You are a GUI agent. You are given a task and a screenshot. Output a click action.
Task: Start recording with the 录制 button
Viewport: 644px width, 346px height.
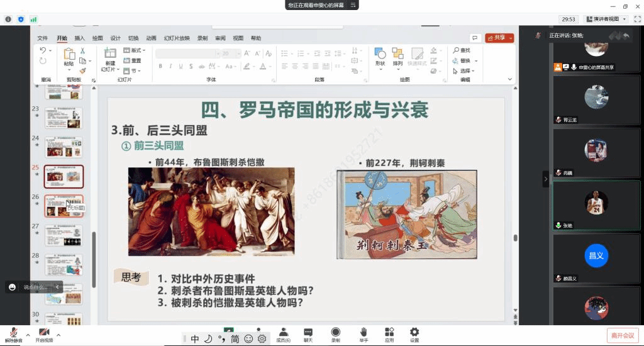(x=335, y=334)
